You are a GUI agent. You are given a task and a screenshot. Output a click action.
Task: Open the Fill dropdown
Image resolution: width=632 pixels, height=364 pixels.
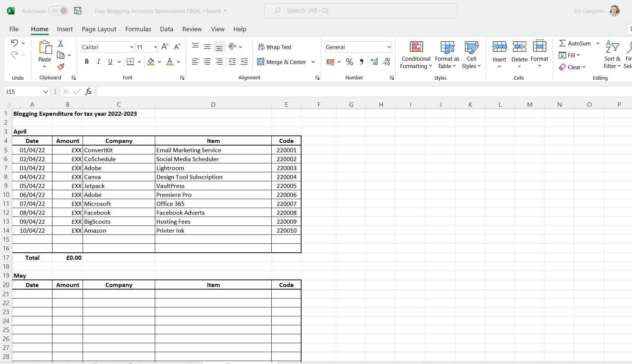(569, 55)
